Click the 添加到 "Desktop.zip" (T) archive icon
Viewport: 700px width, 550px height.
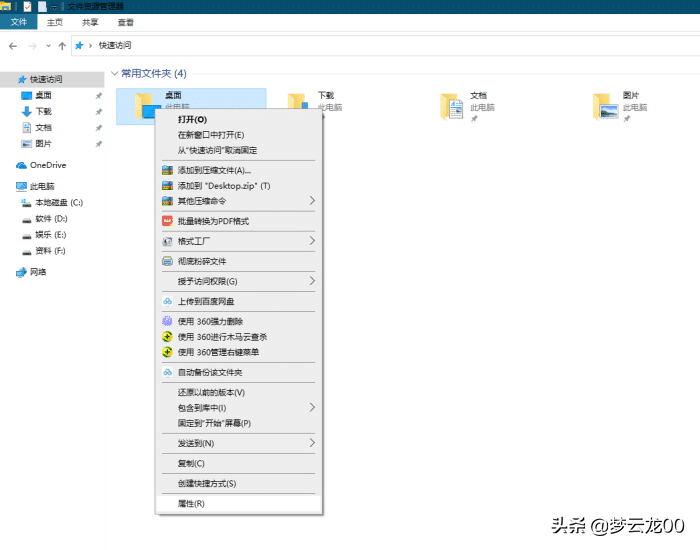(x=167, y=186)
